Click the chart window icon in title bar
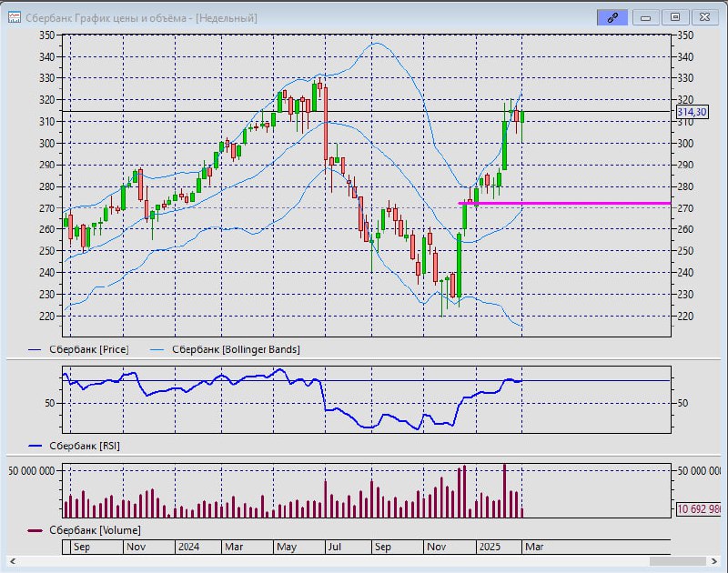Viewport: 728px width, 573px height. pyautogui.click(x=15, y=17)
